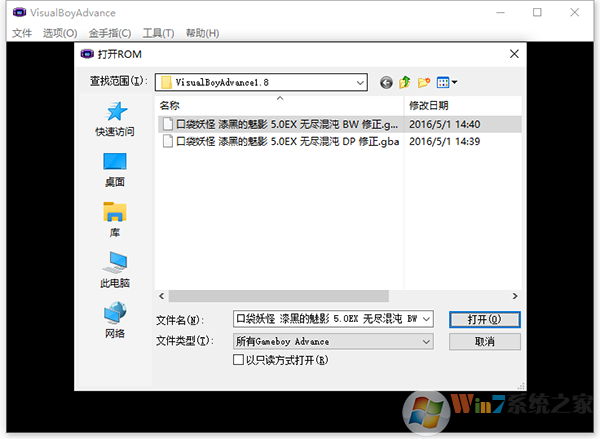Click the 打开ROM dialog title icon
600x439 pixels.
[87, 54]
